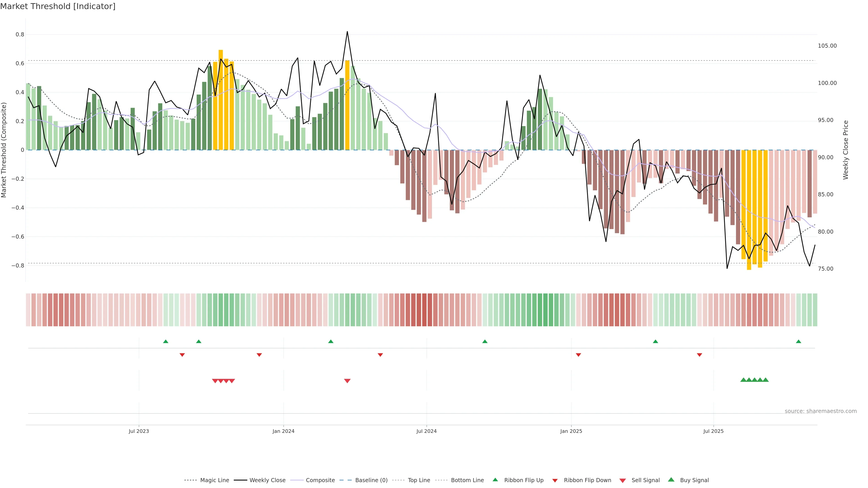Click the green Buy Signal triangle icon in the legend

pos(671,480)
